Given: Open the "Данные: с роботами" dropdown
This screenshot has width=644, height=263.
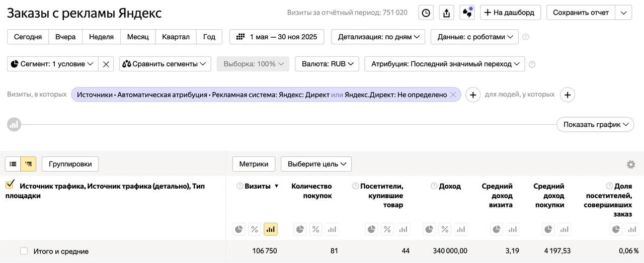Looking at the screenshot, I should [474, 37].
